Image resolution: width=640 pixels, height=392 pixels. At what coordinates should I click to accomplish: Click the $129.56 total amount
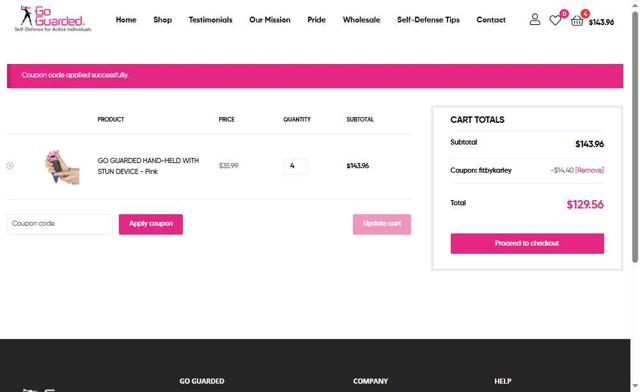585,205
